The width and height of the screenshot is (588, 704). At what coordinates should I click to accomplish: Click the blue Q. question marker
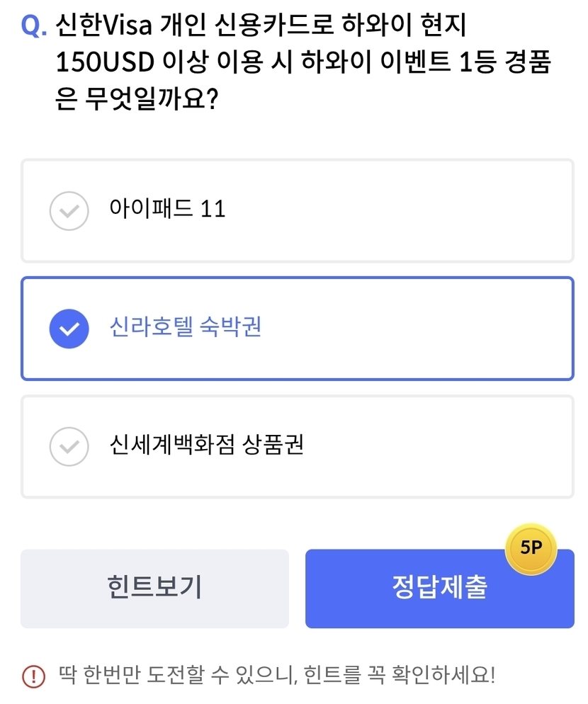click(34, 27)
